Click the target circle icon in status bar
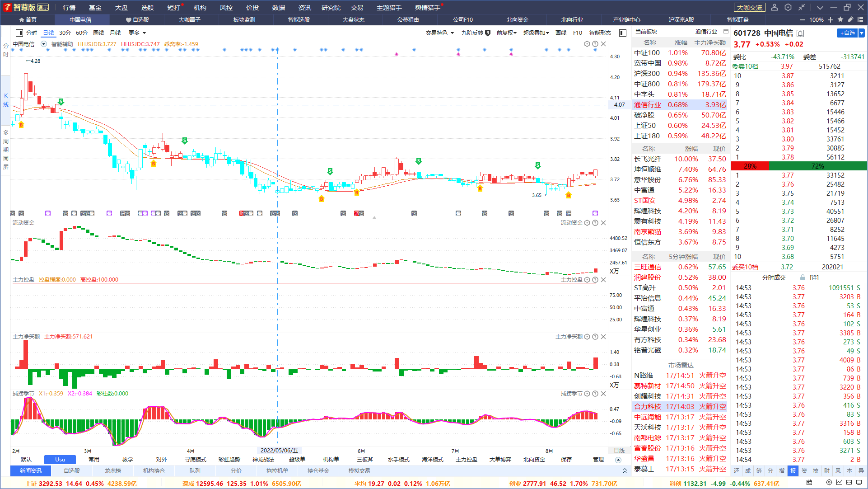This screenshot has width=868, height=489. click(829, 483)
